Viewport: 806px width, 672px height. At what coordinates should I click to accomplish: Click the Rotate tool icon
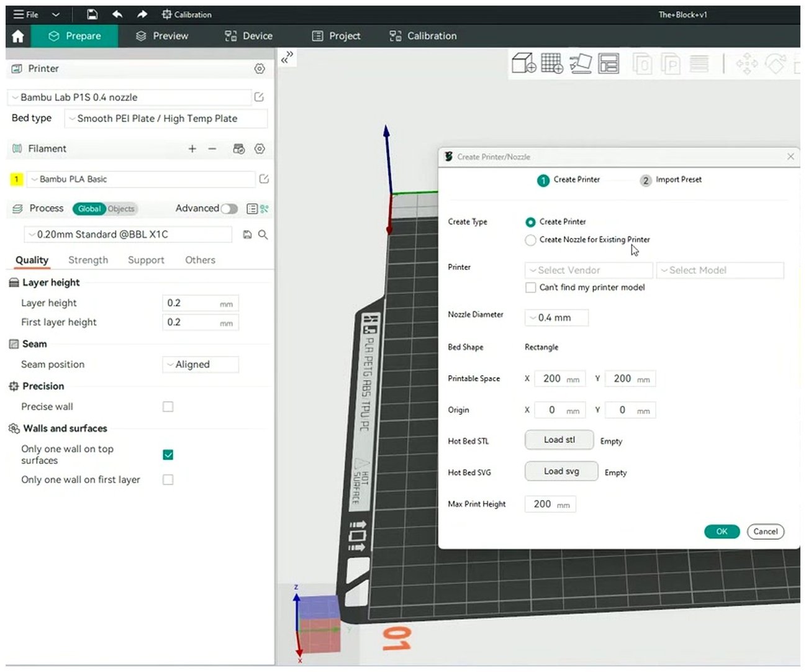coord(776,63)
